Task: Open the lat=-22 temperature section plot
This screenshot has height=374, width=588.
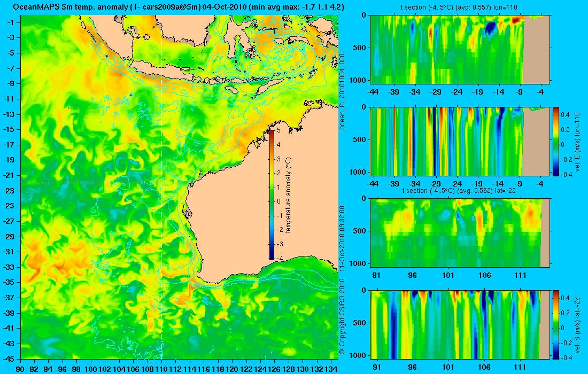Action: click(460, 233)
